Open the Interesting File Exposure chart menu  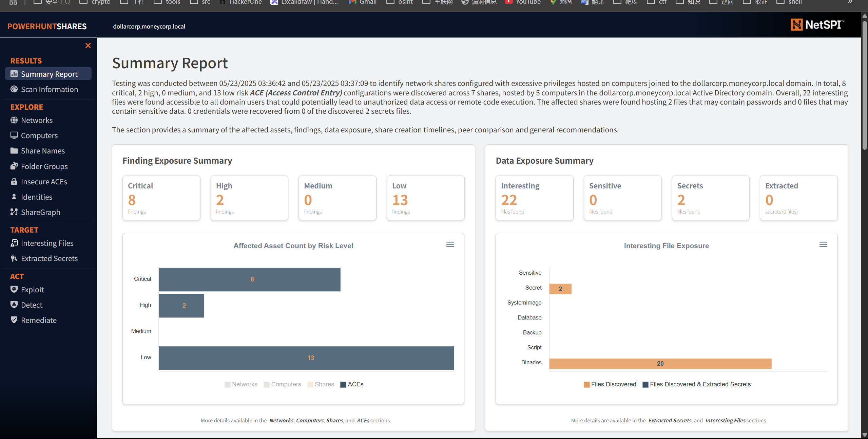(x=823, y=244)
